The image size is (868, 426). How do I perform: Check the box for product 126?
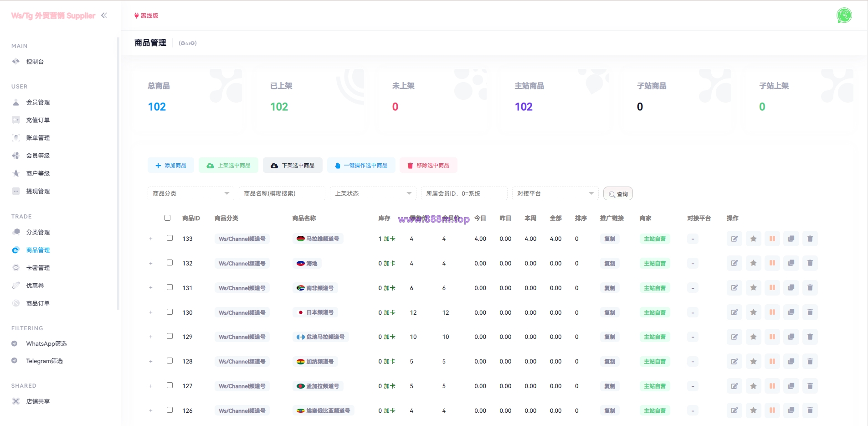[170, 410]
